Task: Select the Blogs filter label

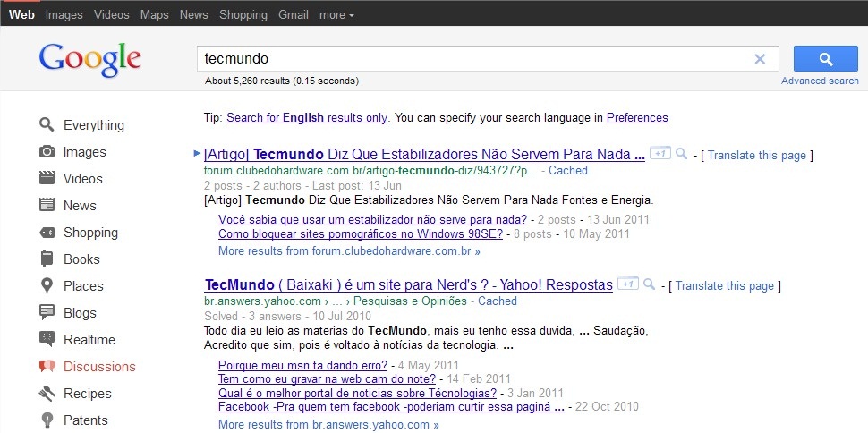Action: coord(80,313)
